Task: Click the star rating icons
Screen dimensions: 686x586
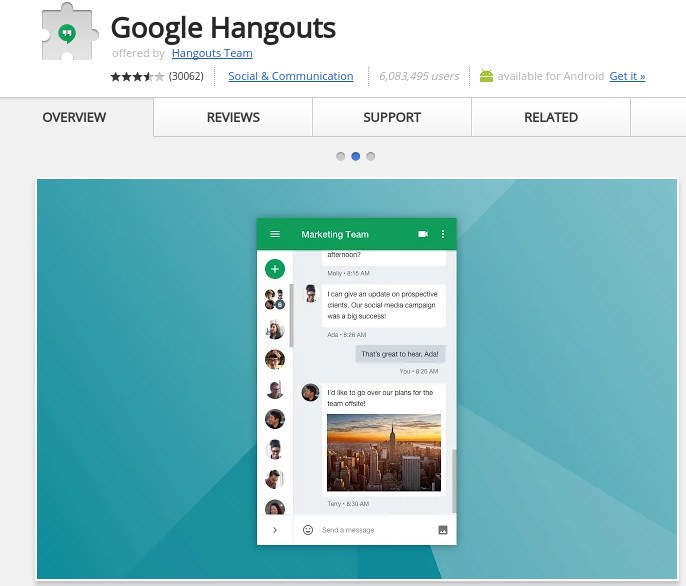Action: pos(137,77)
